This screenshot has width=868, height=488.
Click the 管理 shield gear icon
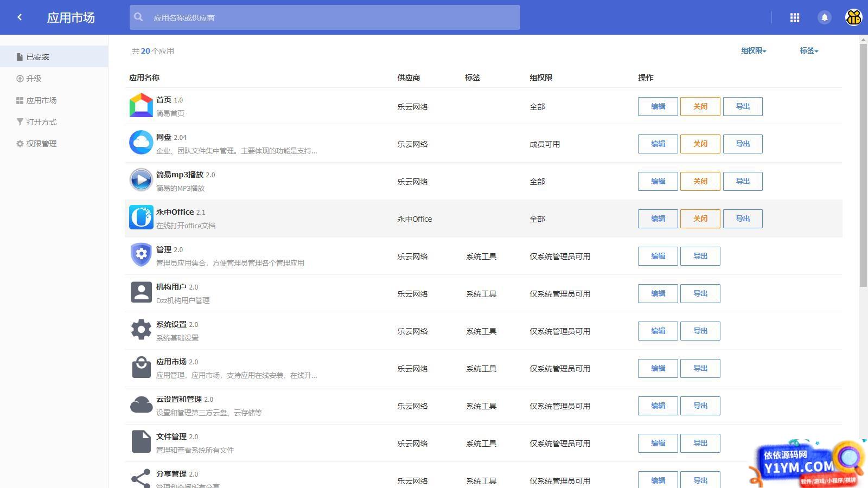(x=141, y=255)
